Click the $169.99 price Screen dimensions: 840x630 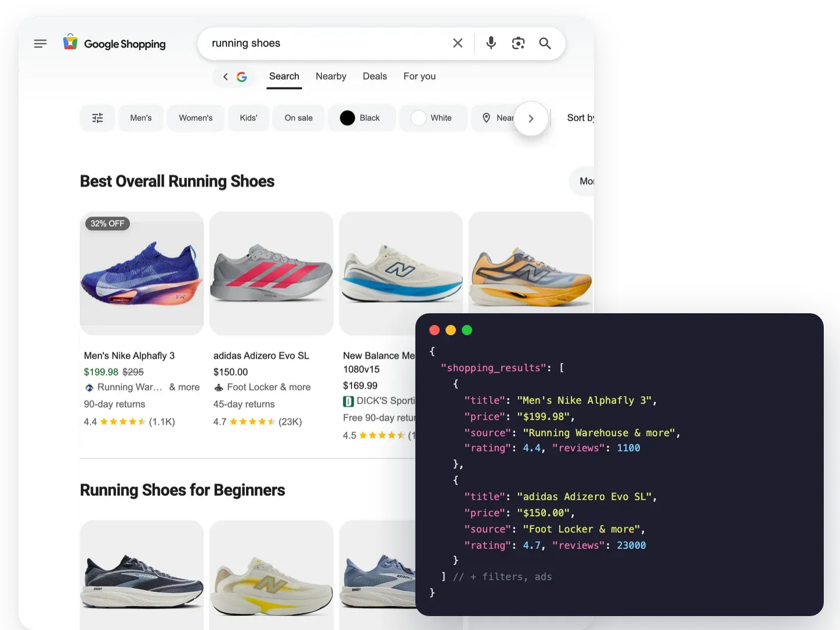coord(360,385)
